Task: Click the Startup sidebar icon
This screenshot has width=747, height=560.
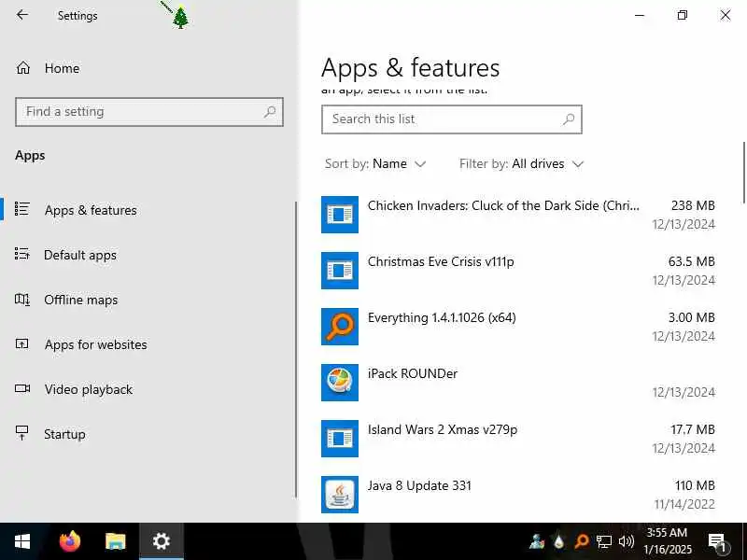Action: coord(21,433)
